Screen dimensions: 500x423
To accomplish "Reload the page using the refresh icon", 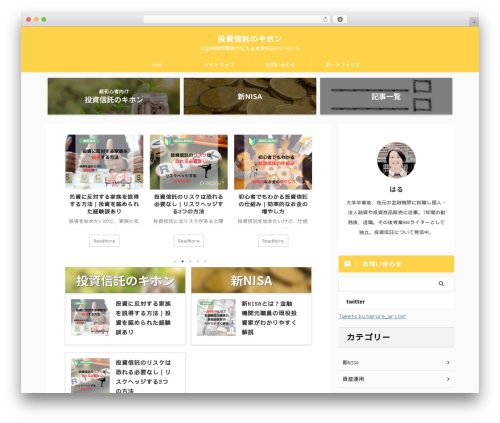I will pyautogui.click(x=325, y=19).
